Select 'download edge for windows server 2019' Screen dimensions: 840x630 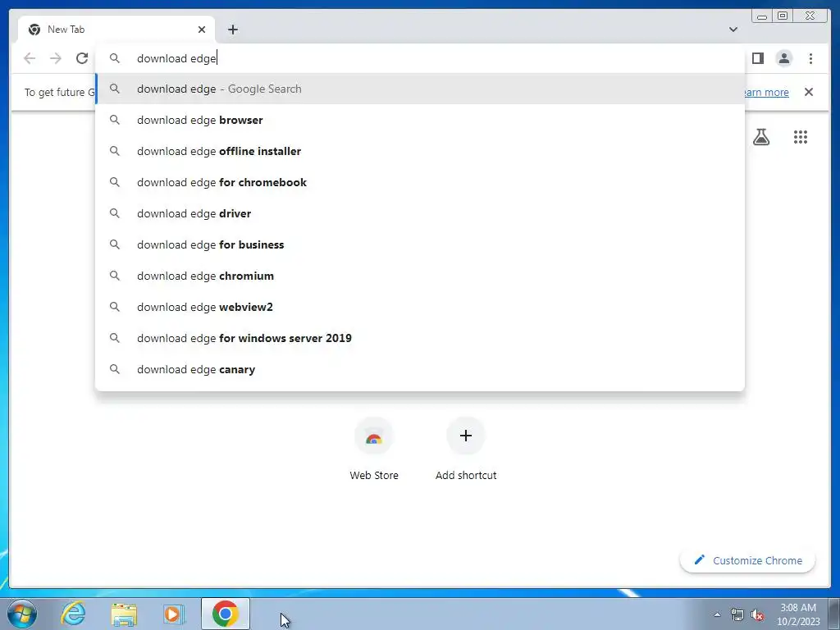[420, 338]
